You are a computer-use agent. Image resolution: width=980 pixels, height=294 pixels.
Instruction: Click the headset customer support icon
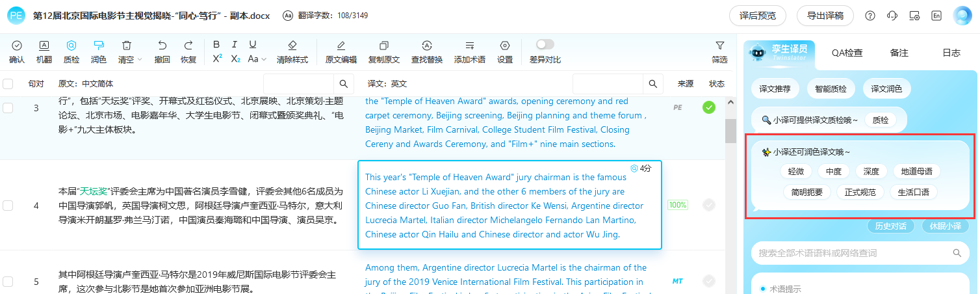point(892,16)
